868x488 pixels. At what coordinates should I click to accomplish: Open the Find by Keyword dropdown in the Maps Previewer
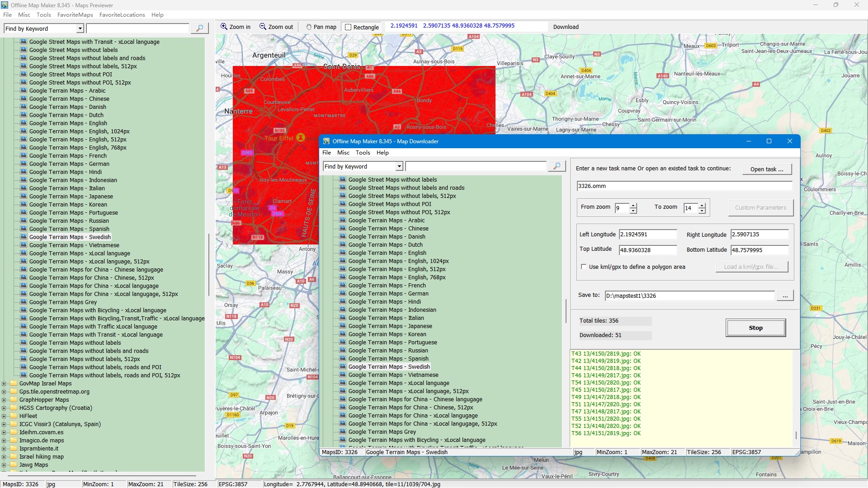80,28
